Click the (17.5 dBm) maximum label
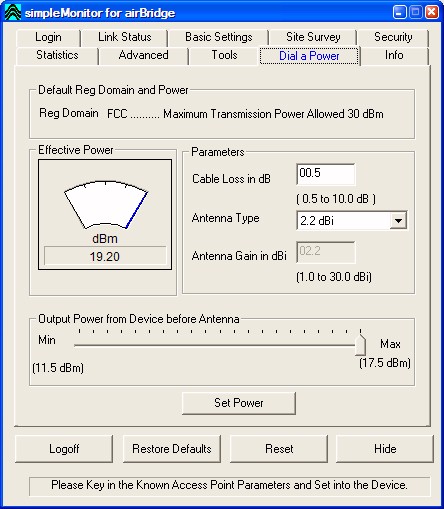The height and width of the screenshot is (509, 444). (385, 363)
